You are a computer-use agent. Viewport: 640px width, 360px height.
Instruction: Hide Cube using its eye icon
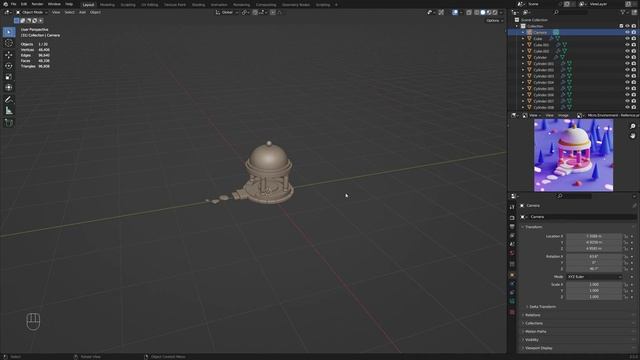[627, 38]
